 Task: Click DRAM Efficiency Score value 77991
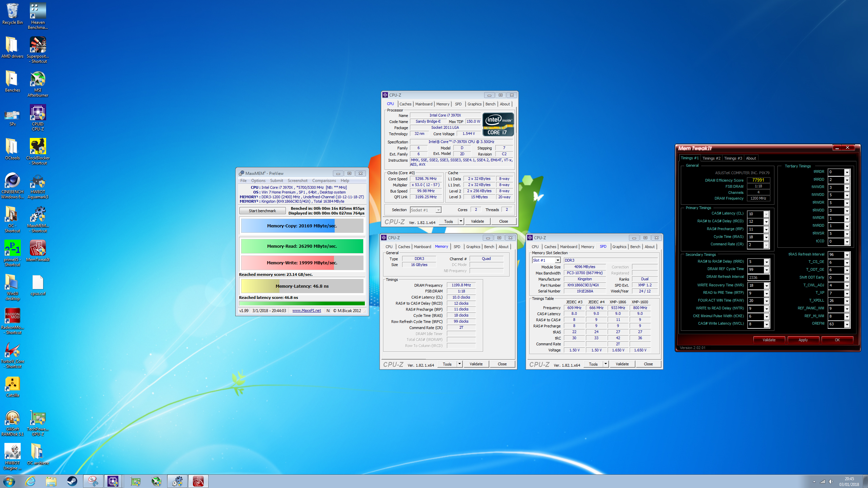point(758,180)
